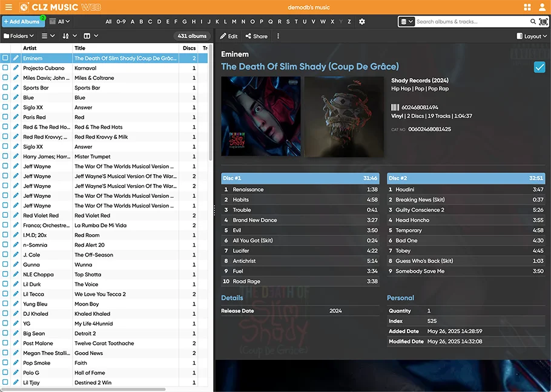Click the edit pencil for Sports Bar
The height and width of the screenshot is (392, 551).
click(16, 87)
